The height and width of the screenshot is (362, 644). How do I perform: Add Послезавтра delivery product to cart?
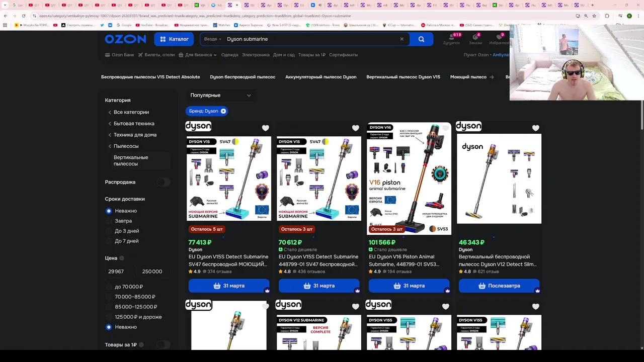(x=499, y=286)
